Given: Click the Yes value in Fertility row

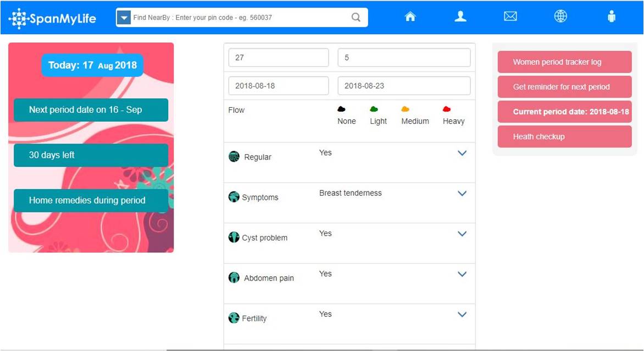Looking at the screenshot, I should tap(325, 314).
